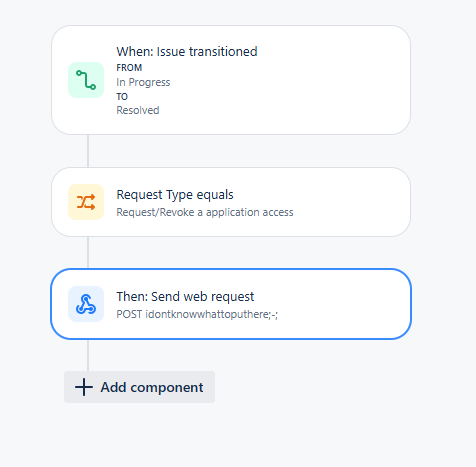Click 'Request/Revoke a application access' condition value
Screen dimensions: 476x467
[x=205, y=212]
